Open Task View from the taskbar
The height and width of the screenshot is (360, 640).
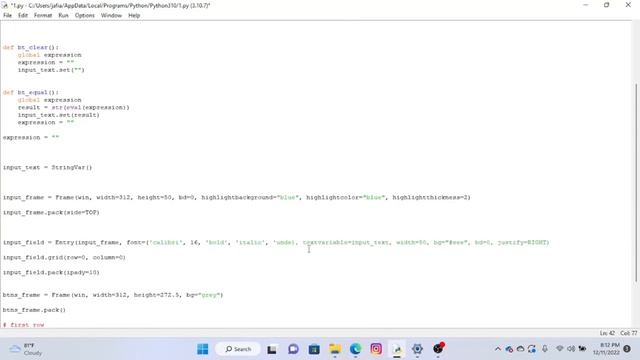pos(272,349)
